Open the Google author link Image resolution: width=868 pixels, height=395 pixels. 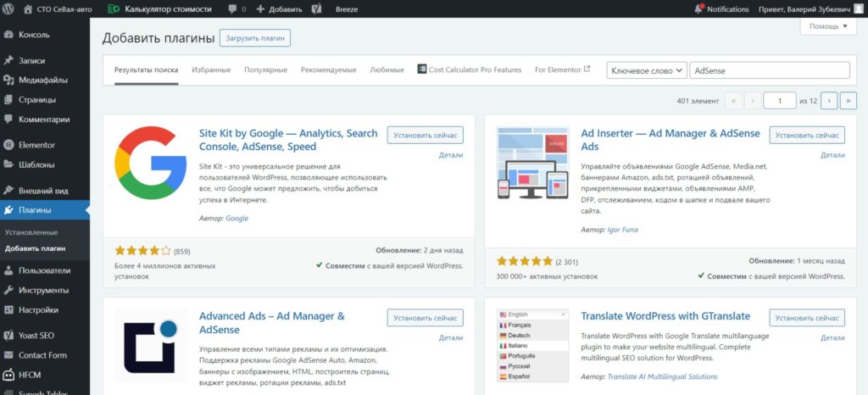click(237, 219)
